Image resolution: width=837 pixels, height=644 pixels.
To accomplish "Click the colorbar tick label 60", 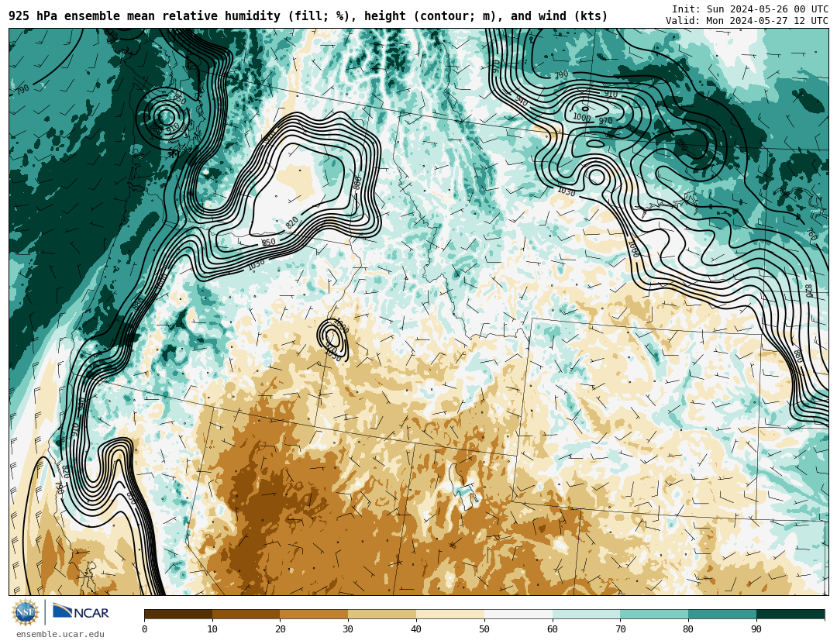I will point(553,629).
